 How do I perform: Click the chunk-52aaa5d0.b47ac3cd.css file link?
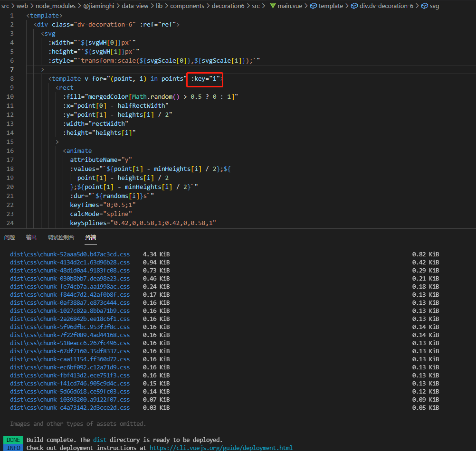69,254
